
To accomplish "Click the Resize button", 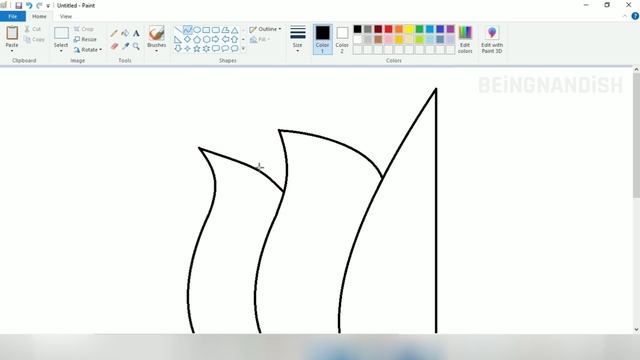I will click(85, 39).
